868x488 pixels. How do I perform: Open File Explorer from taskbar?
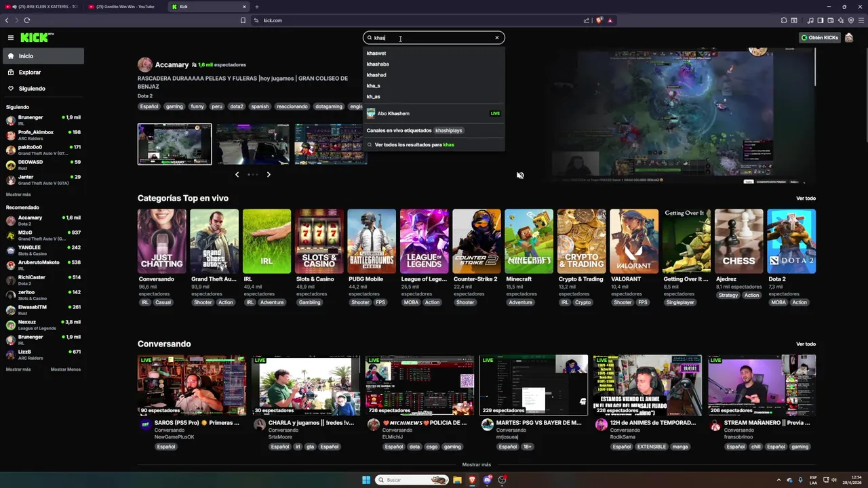coord(457,480)
